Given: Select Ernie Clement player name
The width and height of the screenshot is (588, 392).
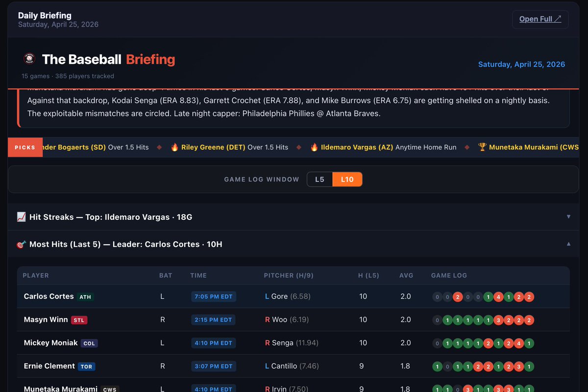Looking at the screenshot, I should coord(49,366).
